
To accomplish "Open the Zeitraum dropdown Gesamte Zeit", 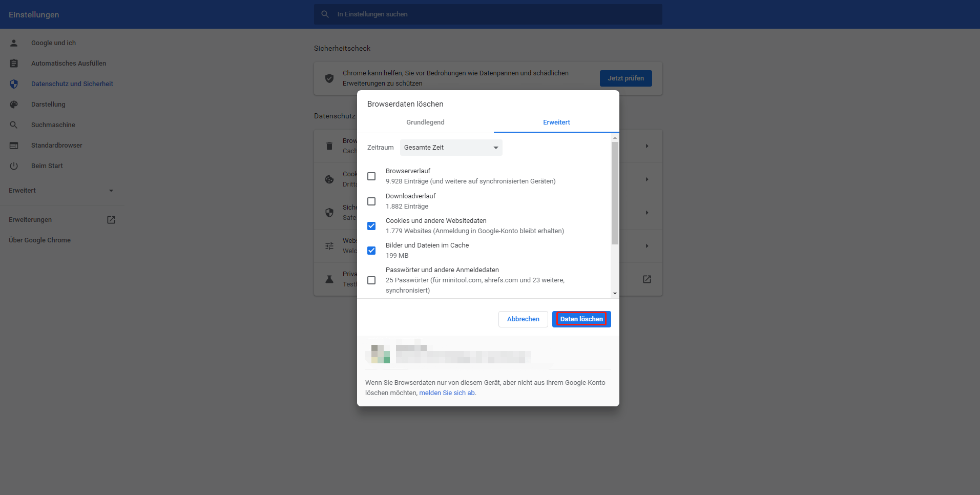I will pos(451,148).
